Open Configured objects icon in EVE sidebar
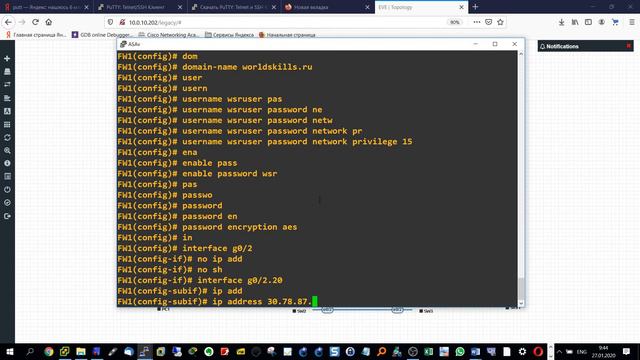This screenshot has height=360, width=640. click(x=7, y=124)
